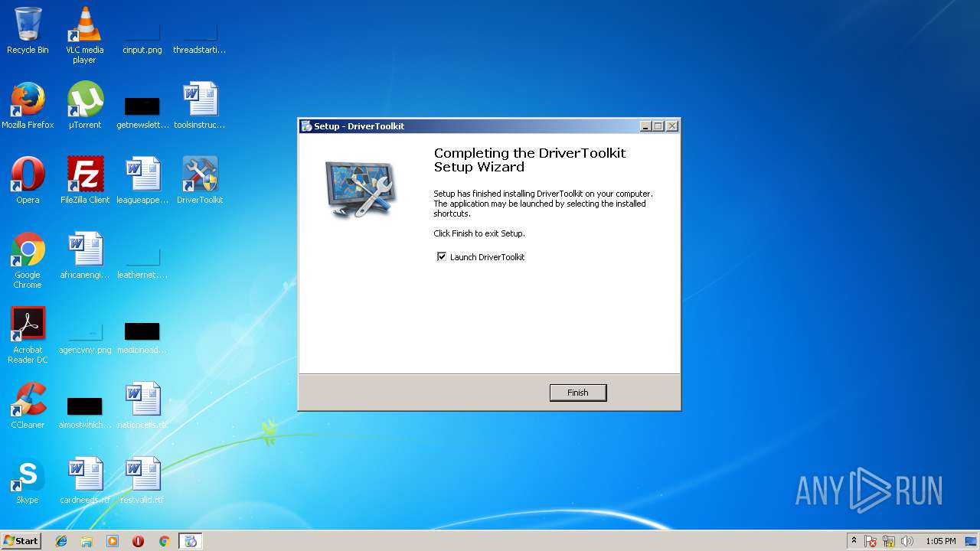Click the 1:05 PM taskbar clock

940,541
